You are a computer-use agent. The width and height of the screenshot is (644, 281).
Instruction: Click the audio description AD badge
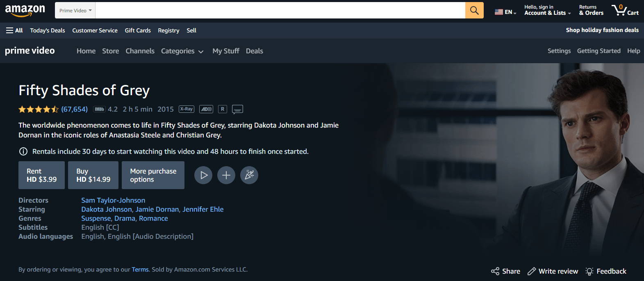pyautogui.click(x=206, y=109)
